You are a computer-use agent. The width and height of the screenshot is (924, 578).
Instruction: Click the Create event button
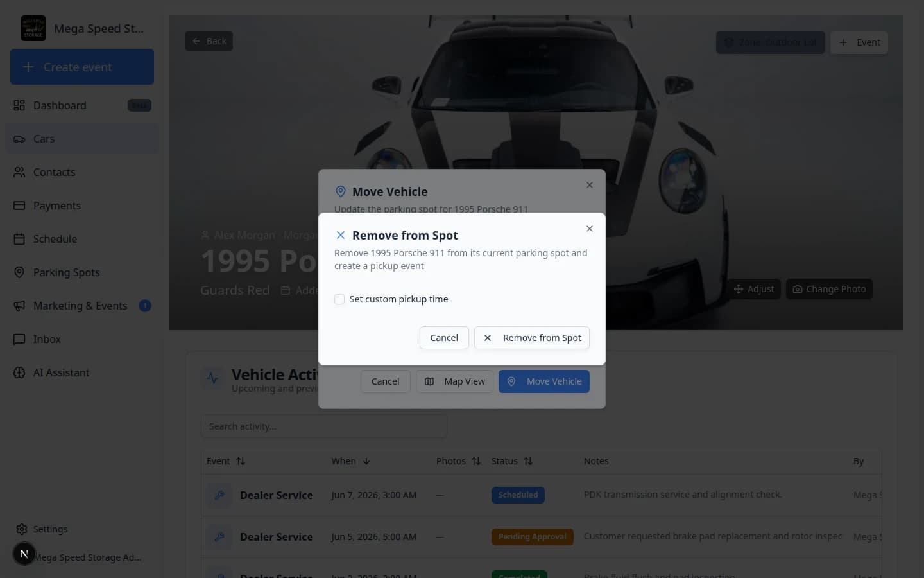pyautogui.click(x=82, y=67)
